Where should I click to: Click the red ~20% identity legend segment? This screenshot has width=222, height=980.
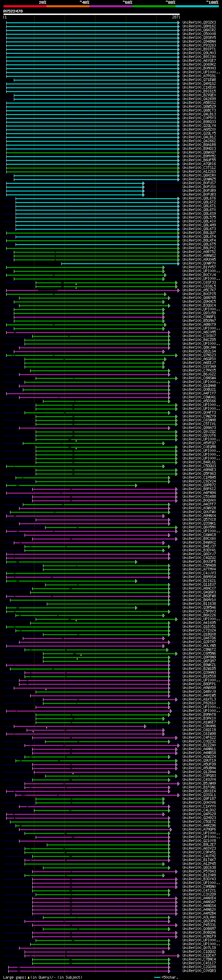(x=25, y=6)
